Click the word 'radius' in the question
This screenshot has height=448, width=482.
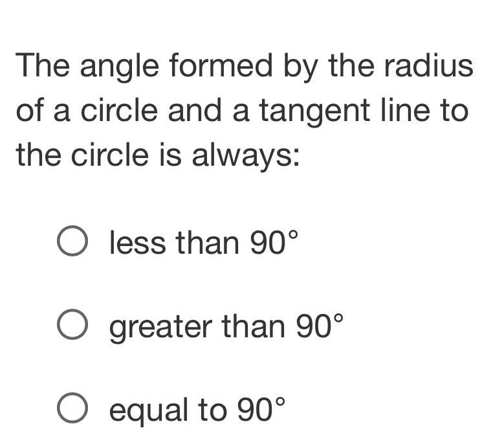coord(428,65)
